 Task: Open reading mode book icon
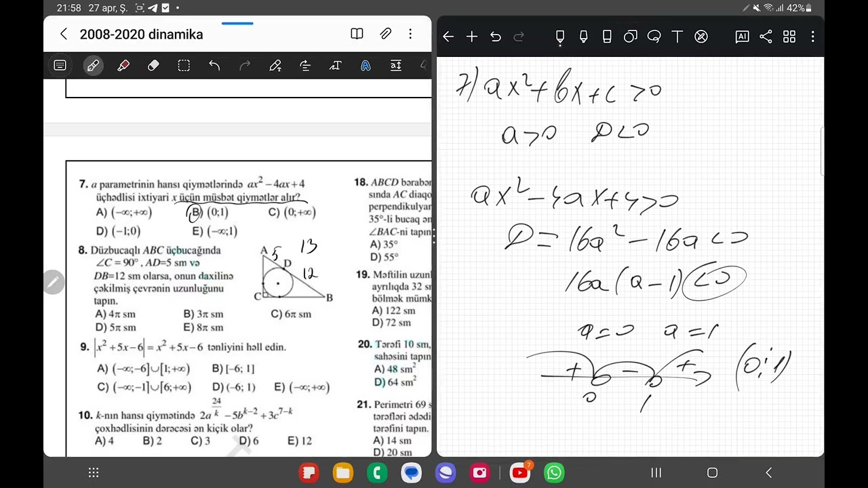pyautogui.click(x=357, y=34)
